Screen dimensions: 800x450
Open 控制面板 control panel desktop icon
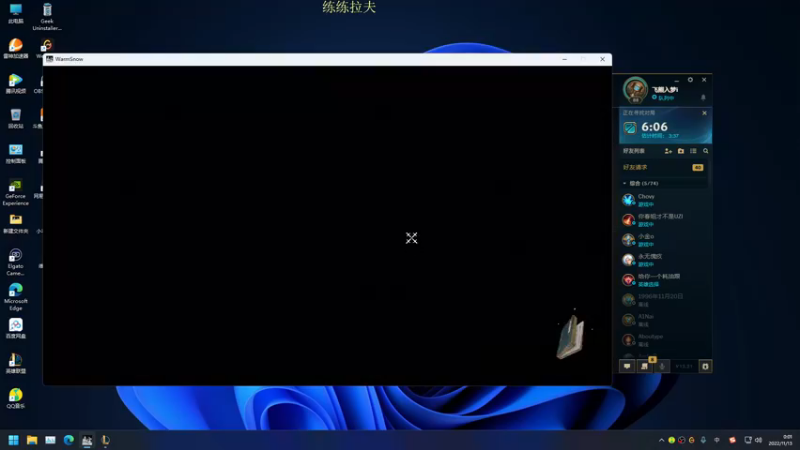tap(15, 153)
